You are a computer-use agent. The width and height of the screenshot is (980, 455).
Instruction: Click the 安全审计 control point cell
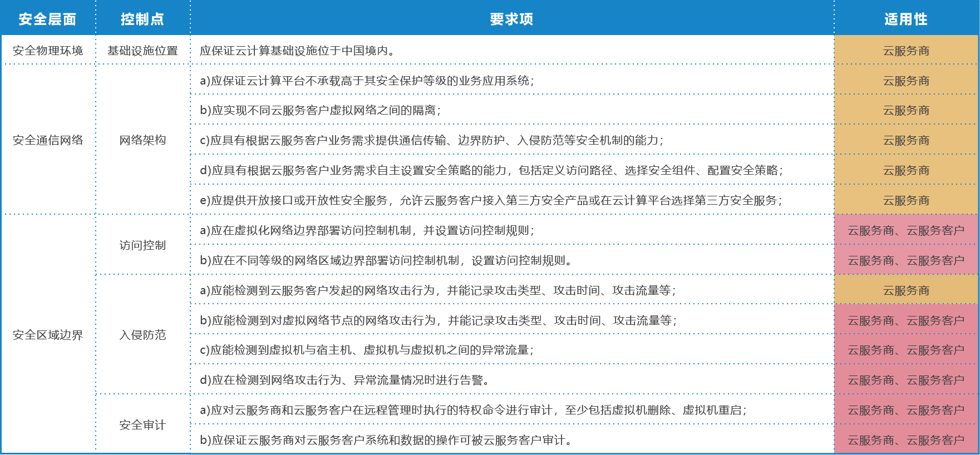click(x=142, y=425)
